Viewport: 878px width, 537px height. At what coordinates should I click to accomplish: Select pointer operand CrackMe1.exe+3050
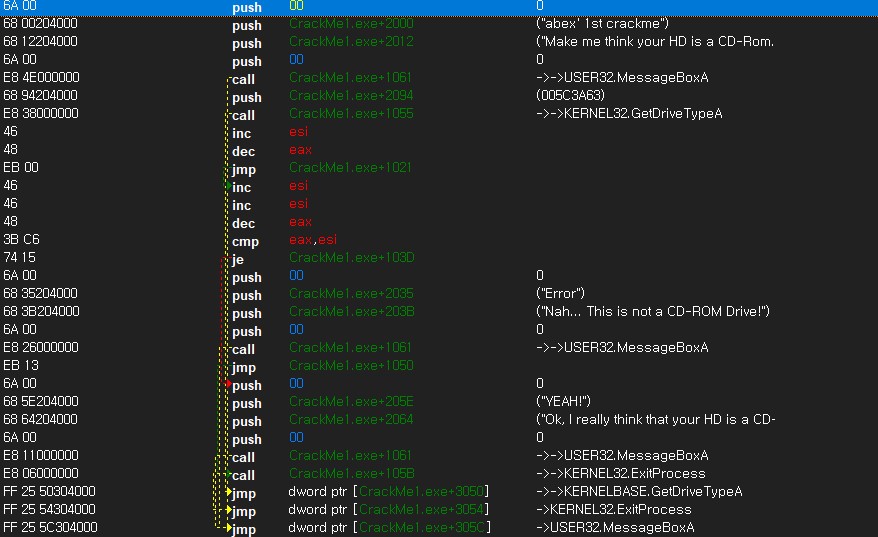pos(421,492)
